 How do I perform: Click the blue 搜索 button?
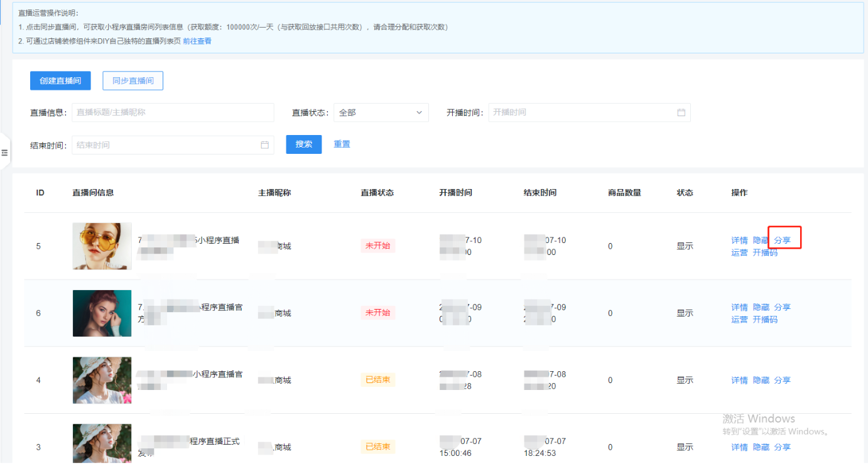(303, 144)
